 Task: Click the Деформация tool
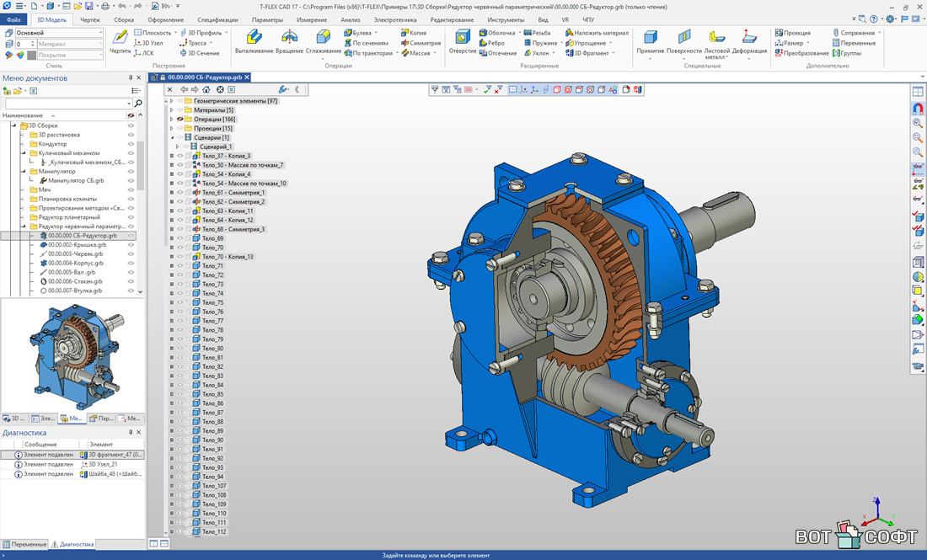click(x=750, y=42)
